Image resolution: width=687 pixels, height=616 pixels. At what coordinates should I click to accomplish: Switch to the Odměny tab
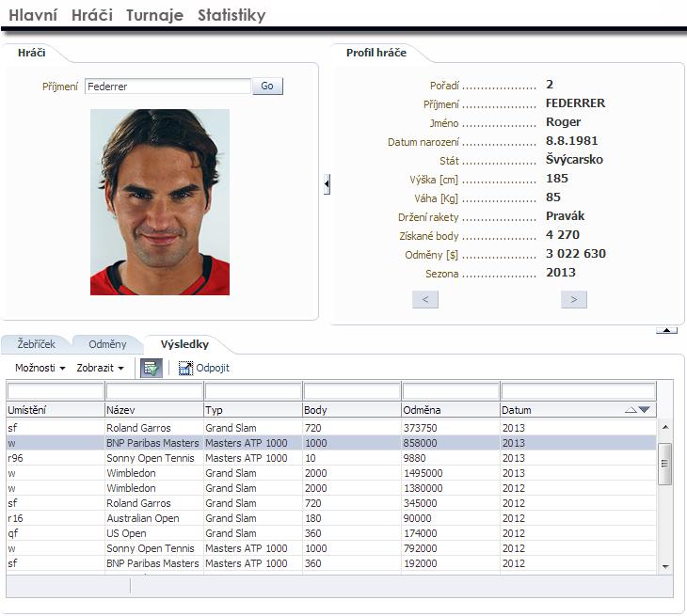pos(107,344)
